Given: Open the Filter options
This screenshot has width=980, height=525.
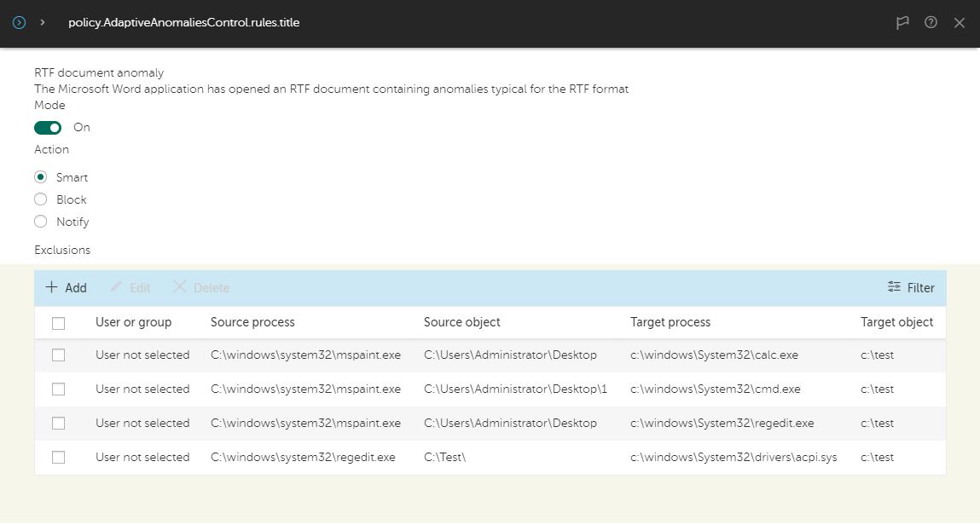Looking at the screenshot, I should click(911, 288).
